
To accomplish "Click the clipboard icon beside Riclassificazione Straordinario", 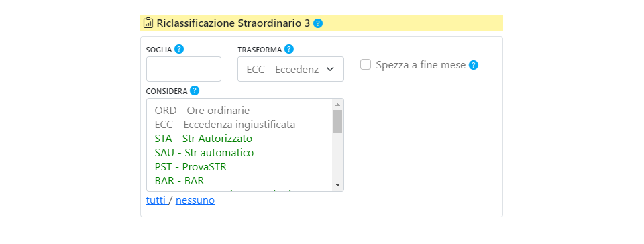I will pos(148,23).
